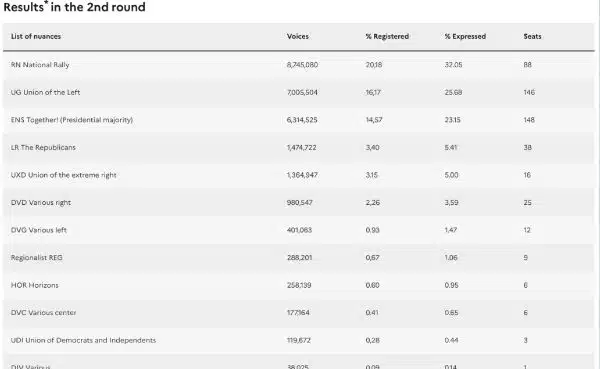Click the 32.05 expressed percentage
The height and width of the screenshot is (369, 600).
pyautogui.click(x=453, y=65)
